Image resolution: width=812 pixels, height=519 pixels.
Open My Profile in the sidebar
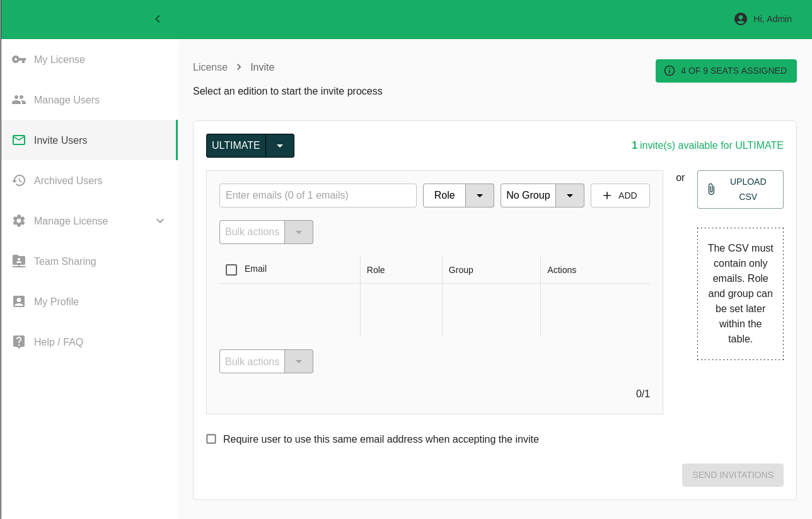(57, 301)
